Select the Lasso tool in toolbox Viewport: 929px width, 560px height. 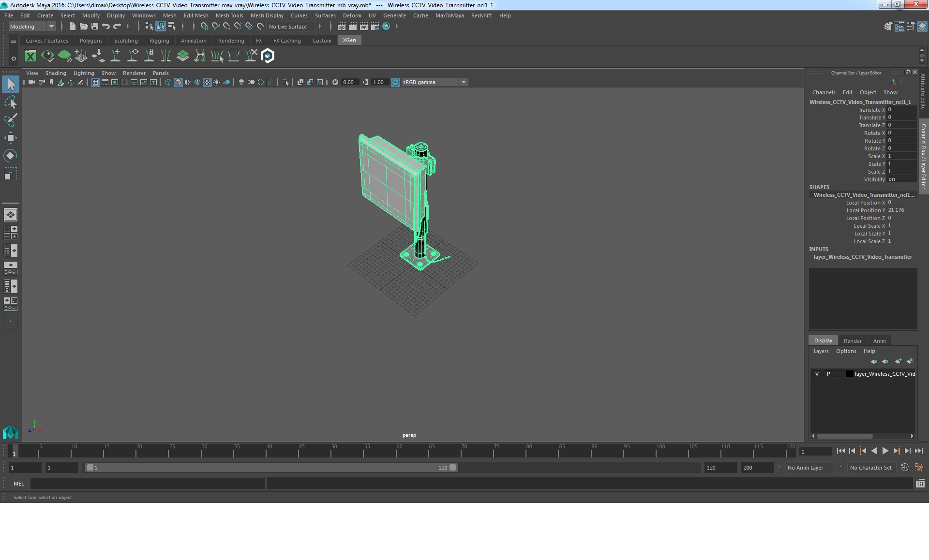pyautogui.click(x=11, y=103)
